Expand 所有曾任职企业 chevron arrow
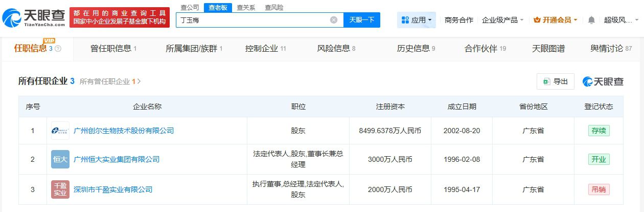The width and height of the screenshot is (644, 212). (x=140, y=81)
